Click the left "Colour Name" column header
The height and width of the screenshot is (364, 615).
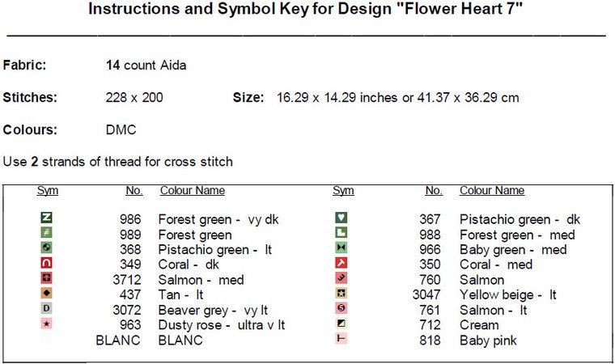click(x=192, y=191)
